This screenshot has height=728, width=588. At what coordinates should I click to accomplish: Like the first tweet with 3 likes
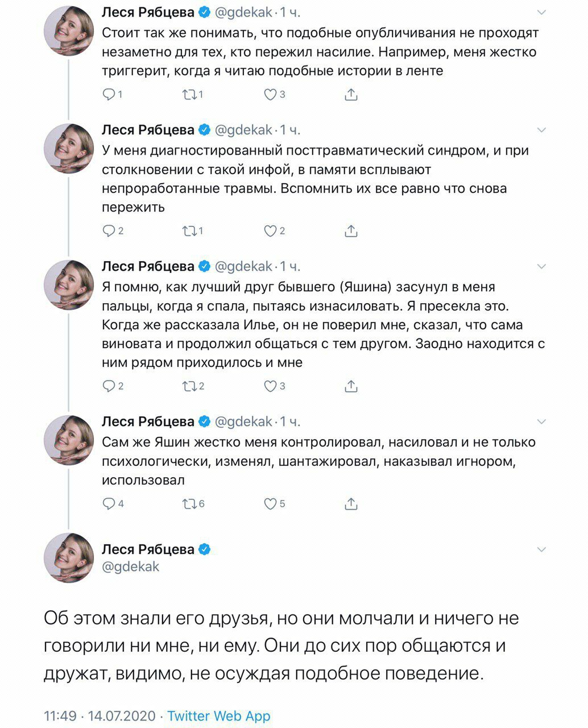(270, 94)
